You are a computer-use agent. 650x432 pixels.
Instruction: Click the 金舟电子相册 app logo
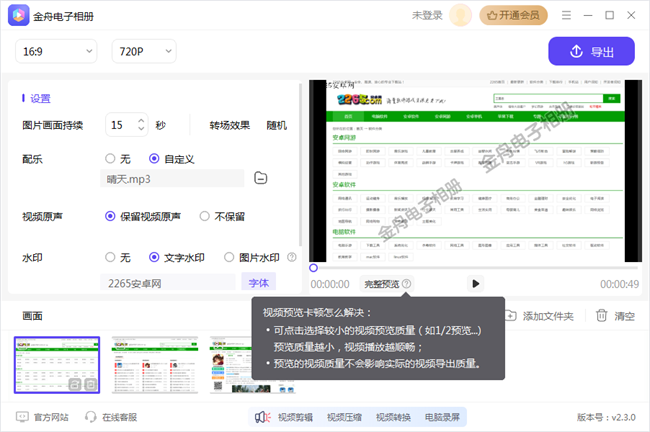tap(18, 15)
